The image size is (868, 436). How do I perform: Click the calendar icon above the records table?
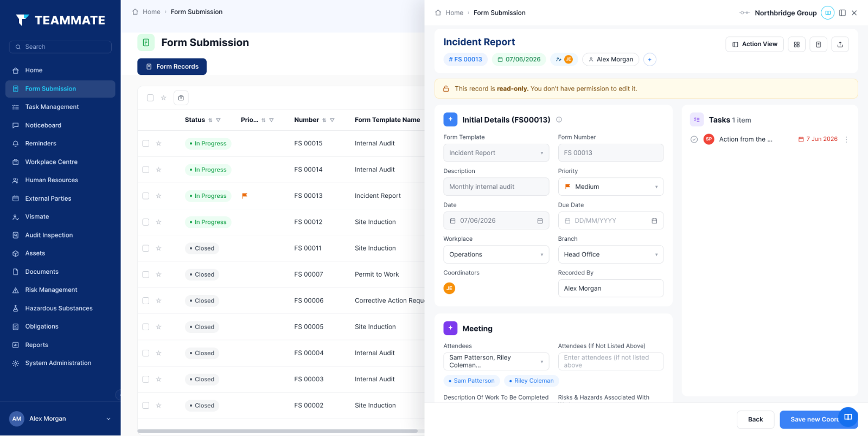coord(181,98)
